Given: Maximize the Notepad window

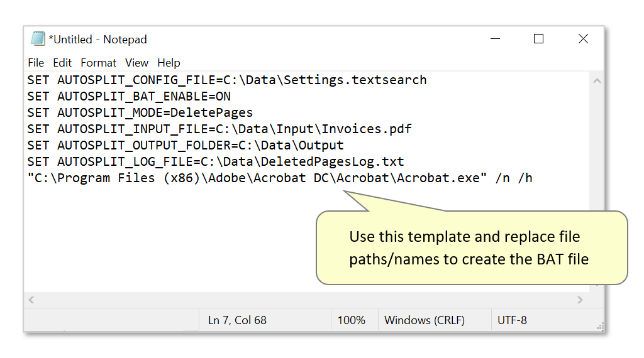Looking at the screenshot, I should click(538, 39).
